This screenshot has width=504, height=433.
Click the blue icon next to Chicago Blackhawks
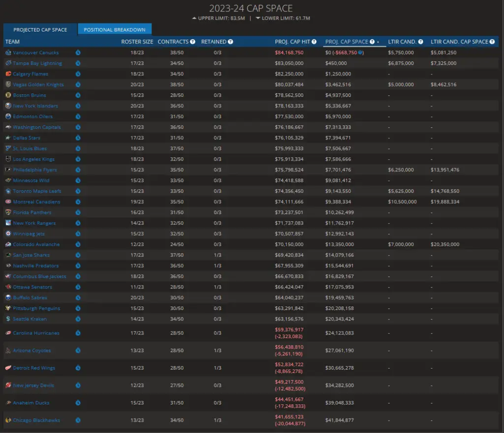click(x=78, y=420)
